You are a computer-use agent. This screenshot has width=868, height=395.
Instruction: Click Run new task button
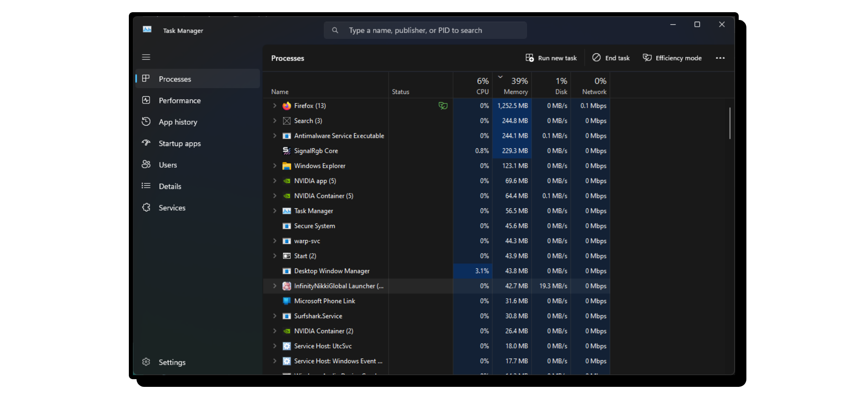coord(551,58)
